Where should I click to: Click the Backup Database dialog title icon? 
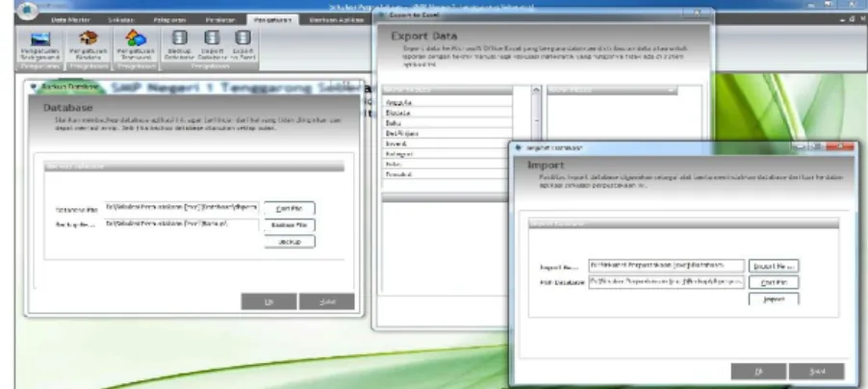34,87
